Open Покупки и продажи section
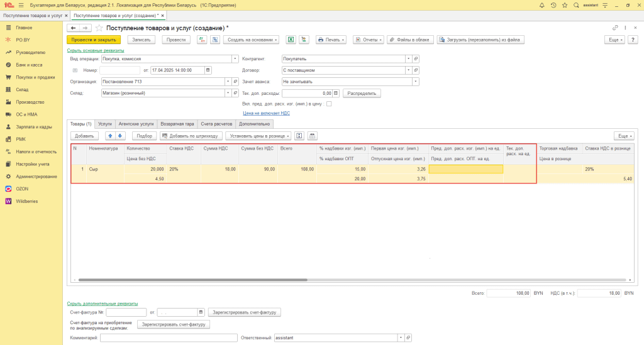644x345 pixels. tap(35, 77)
